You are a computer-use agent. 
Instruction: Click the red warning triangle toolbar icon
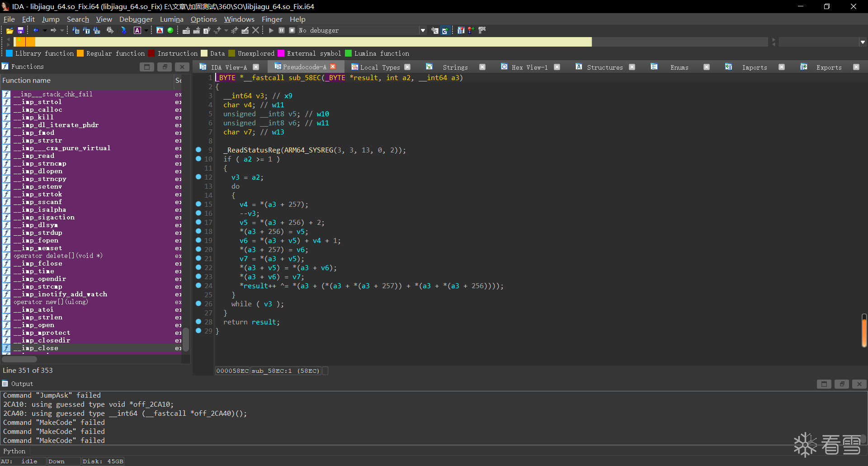[160, 30]
